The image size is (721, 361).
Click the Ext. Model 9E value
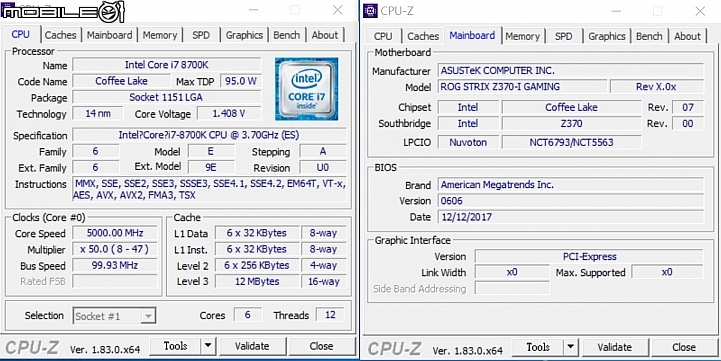212,167
